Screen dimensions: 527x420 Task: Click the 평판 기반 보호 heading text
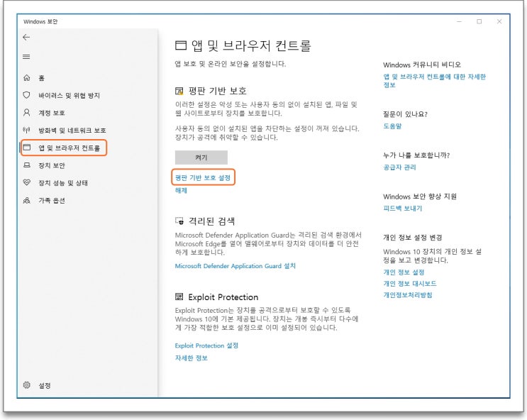point(218,91)
